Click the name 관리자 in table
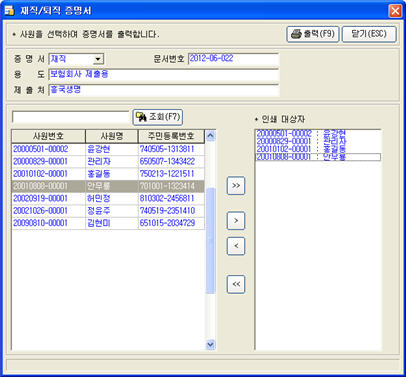The height and width of the screenshot is (377, 406). [99, 161]
